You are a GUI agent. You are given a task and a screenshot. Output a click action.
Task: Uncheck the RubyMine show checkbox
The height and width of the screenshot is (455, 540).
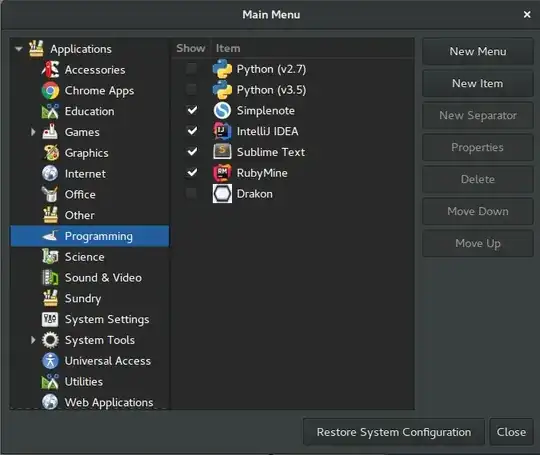[x=191, y=173]
